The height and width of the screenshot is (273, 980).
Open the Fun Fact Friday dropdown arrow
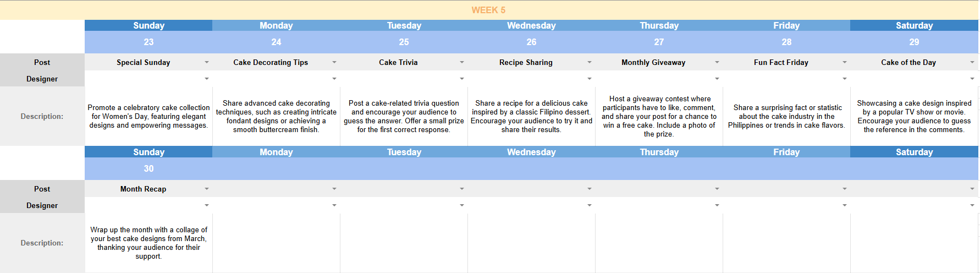pyautogui.click(x=845, y=62)
